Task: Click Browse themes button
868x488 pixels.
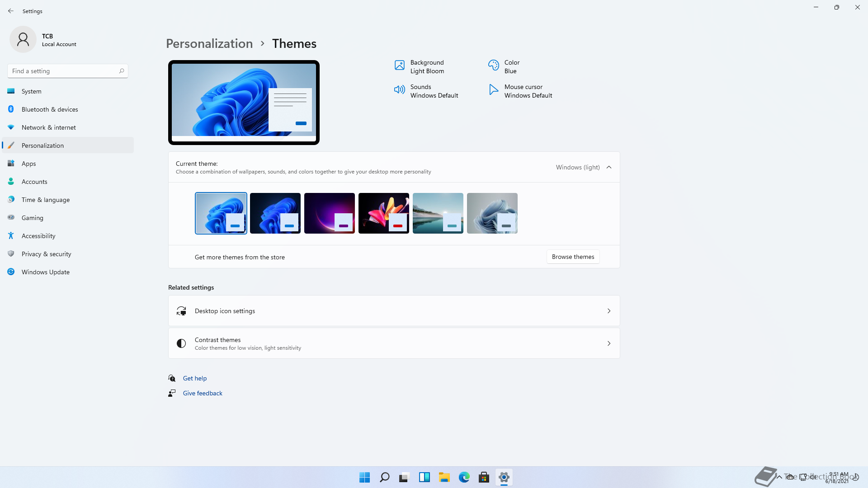Action: [x=573, y=257]
